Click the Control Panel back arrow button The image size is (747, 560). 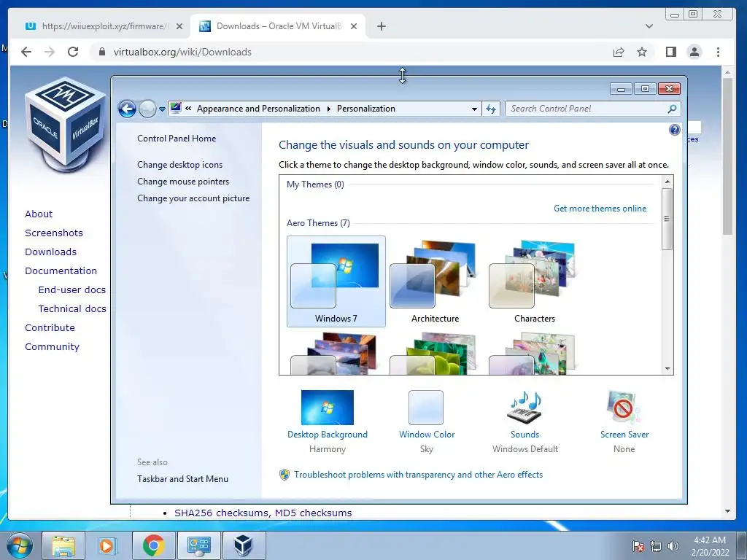[127, 109]
